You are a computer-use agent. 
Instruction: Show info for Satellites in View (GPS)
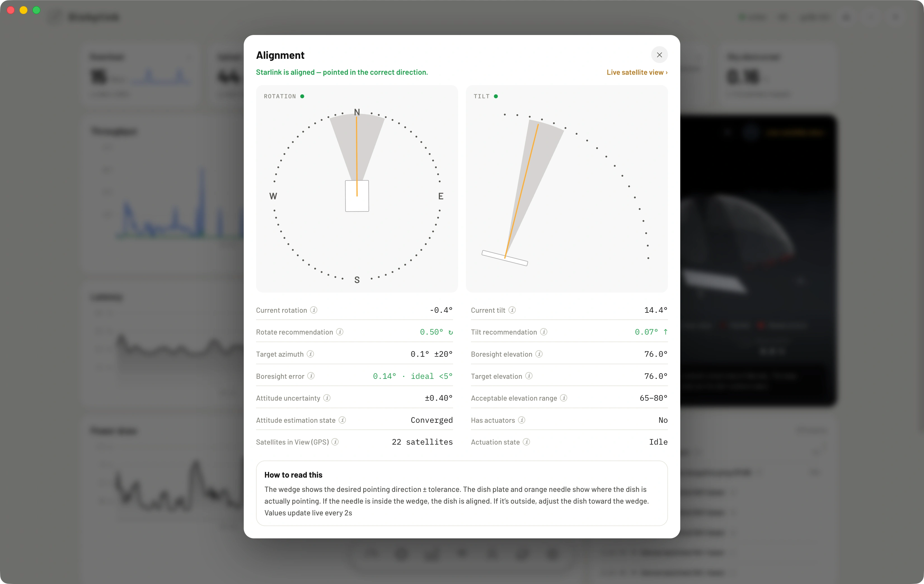point(335,442)
